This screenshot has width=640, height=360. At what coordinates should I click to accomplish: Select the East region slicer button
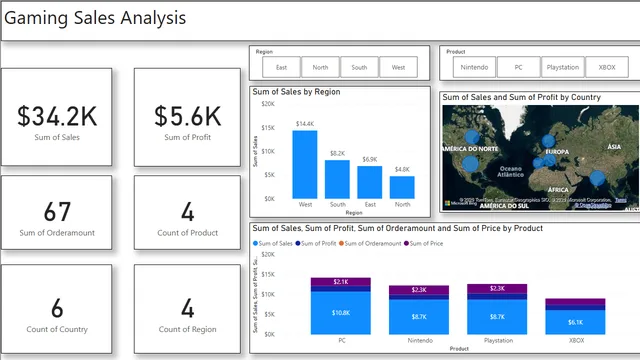point(281,67)
